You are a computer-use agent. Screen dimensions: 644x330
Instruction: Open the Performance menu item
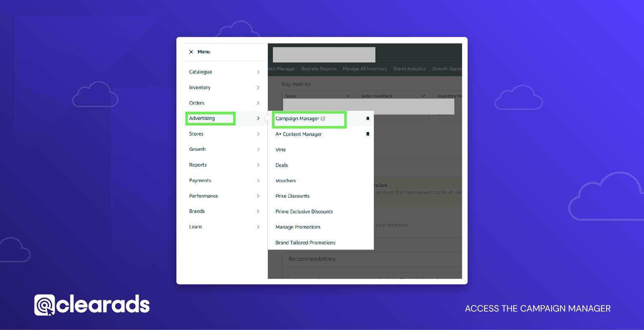click(x=203, y=196)
